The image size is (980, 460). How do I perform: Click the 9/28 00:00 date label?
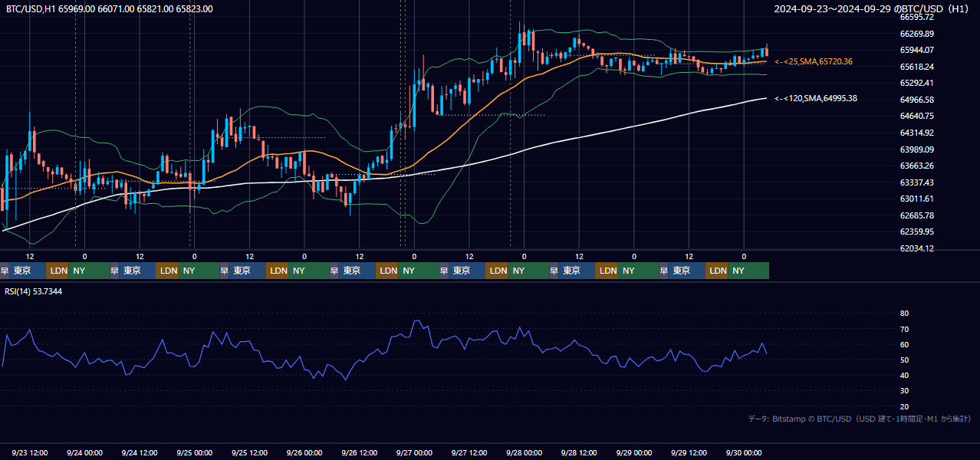click(525, 452)
